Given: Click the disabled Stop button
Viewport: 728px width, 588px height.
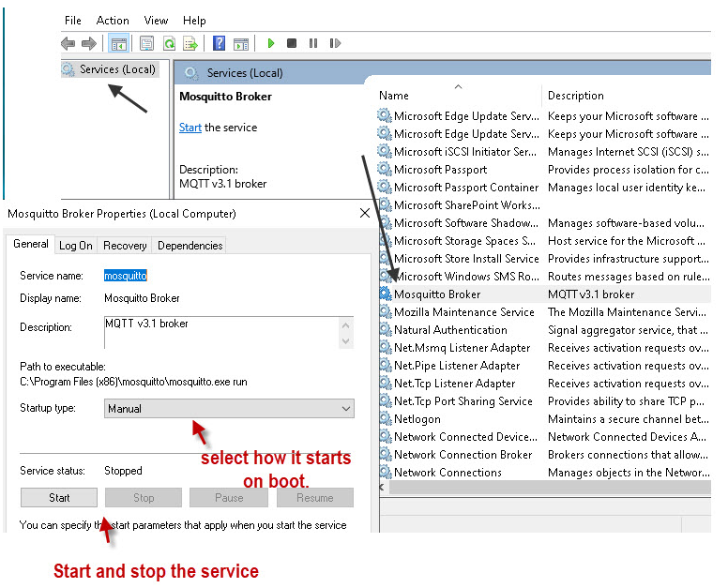Looking at the screenshot, I should click(x=144, y=498).
